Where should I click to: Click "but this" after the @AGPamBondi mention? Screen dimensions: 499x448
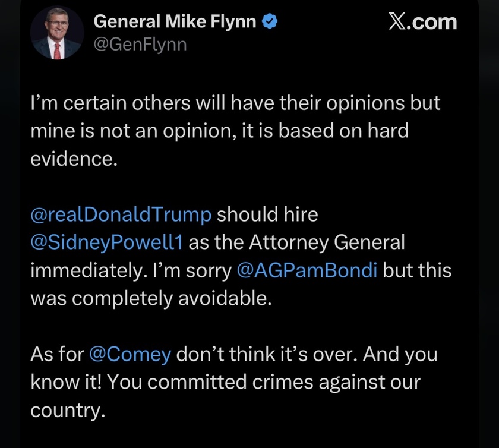416,270
